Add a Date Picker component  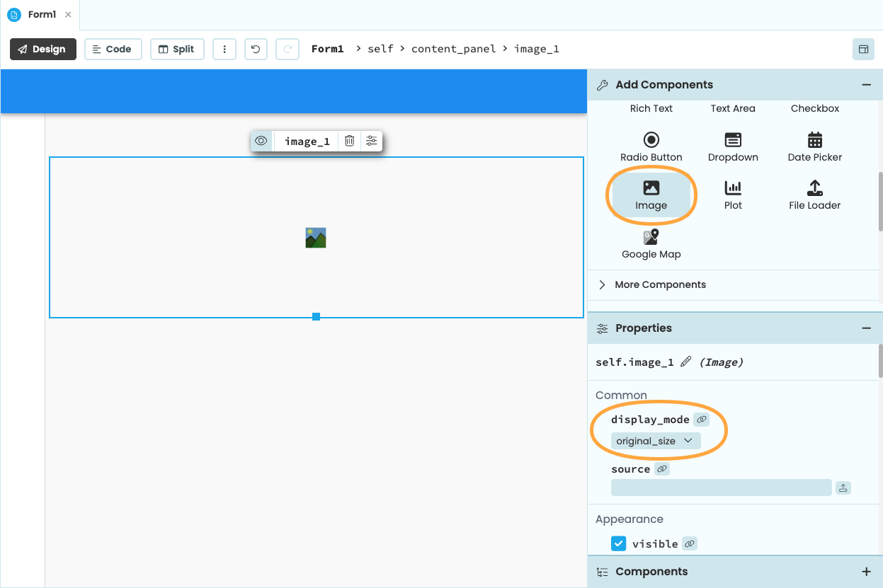(x=814, y=146)
